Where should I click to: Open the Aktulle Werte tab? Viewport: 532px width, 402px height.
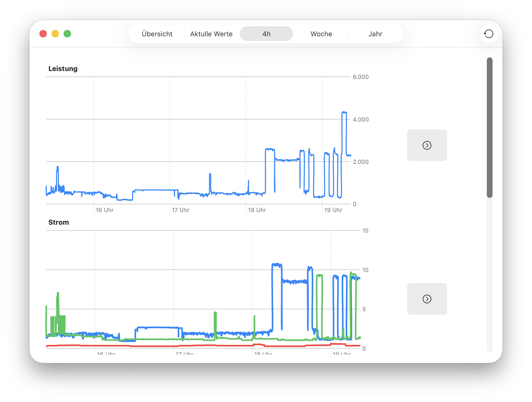point(211,34)
